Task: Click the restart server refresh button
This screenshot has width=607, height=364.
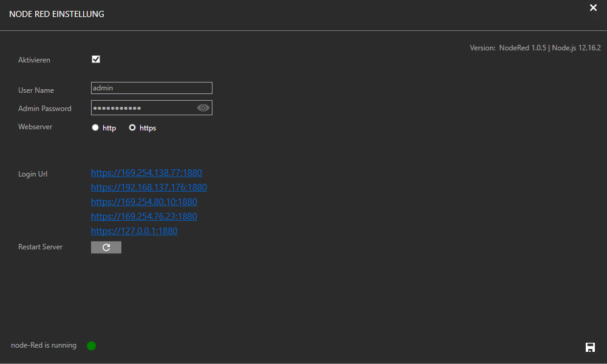Action: pyautogui.click(x=106, y=248)
